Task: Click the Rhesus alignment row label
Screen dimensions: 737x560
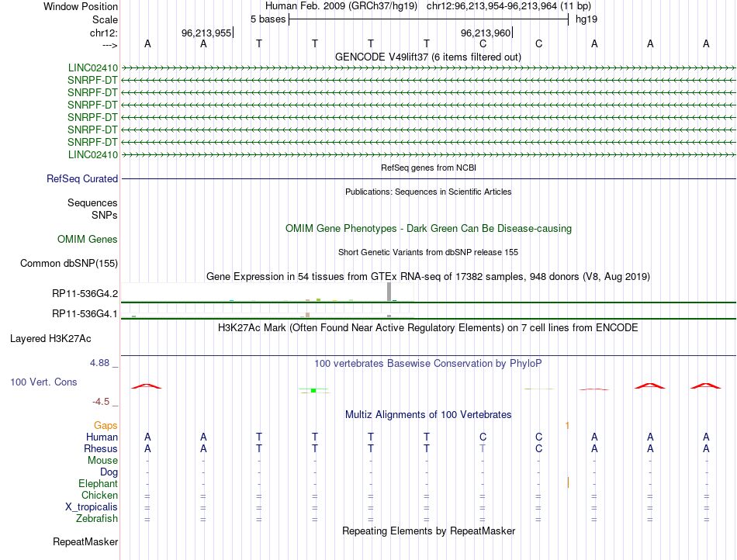Action: [101, 448]
